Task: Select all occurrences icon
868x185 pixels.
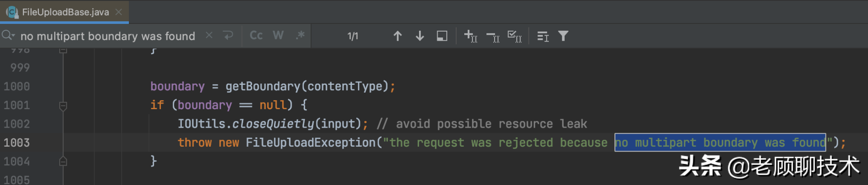Action: 514,36
